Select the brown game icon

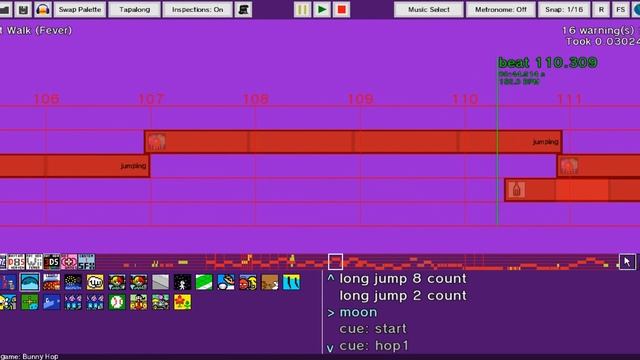(x=269, y=282)
